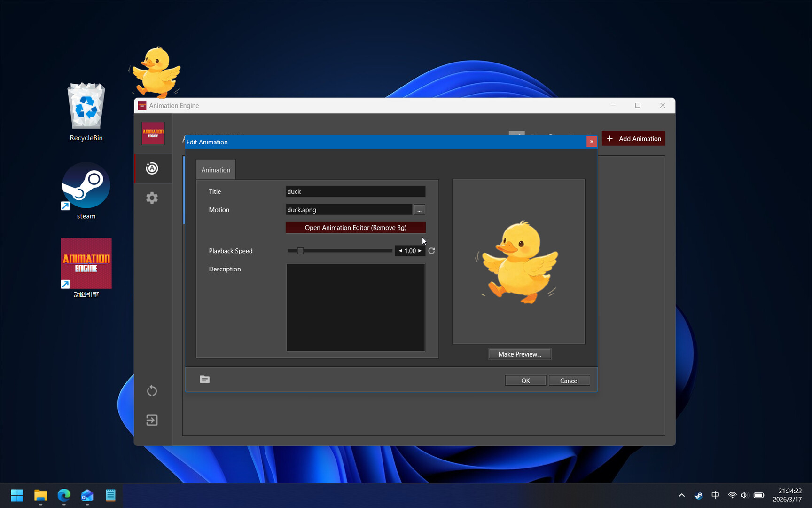Image resolution: width=812 pixels, height=508 pixels.
Task: Click the Animation Engine logo in the sidebar
Action: point(152,133)
